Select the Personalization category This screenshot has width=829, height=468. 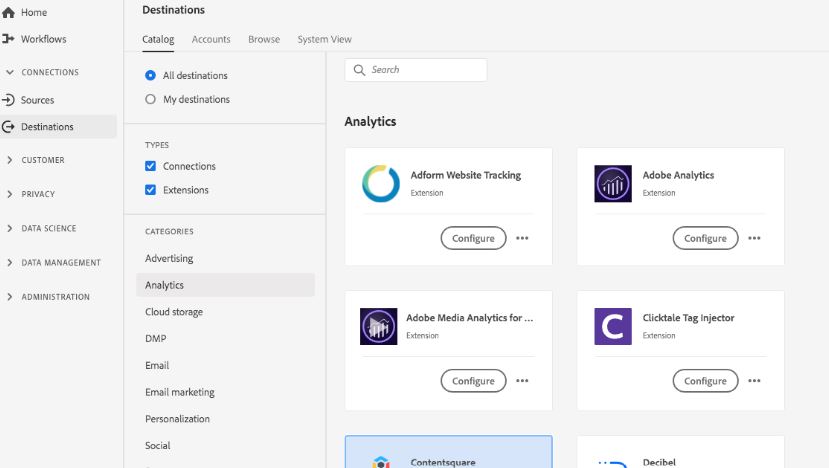226,419
